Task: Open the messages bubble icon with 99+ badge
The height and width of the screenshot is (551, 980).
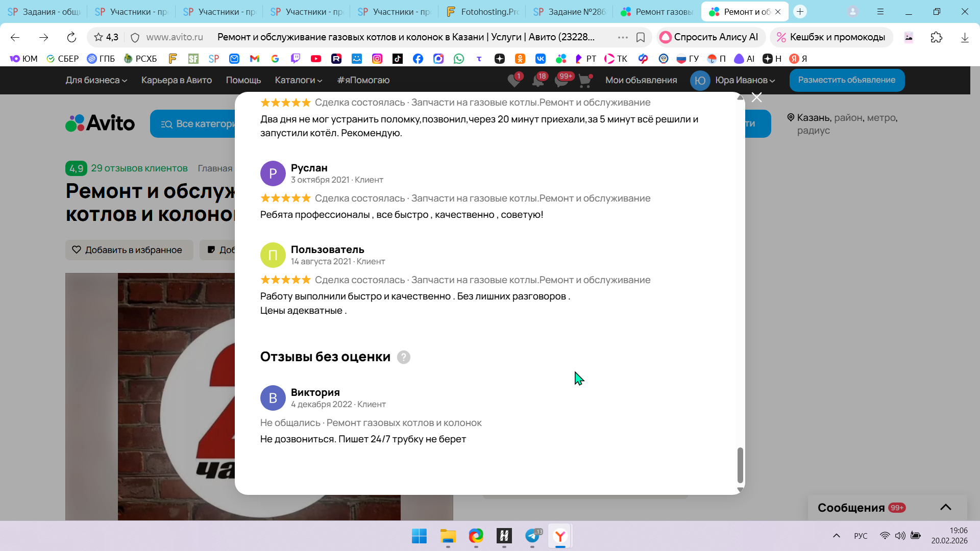Action: coord(561,81)
